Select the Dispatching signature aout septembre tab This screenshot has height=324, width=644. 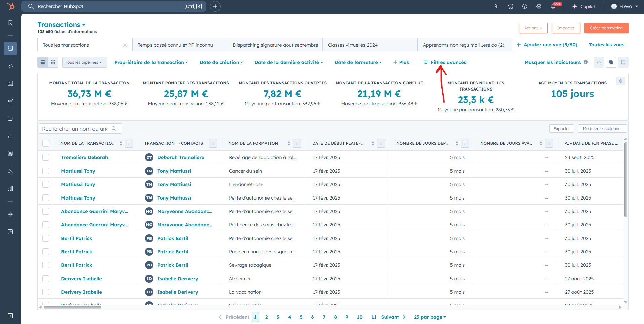275,45
